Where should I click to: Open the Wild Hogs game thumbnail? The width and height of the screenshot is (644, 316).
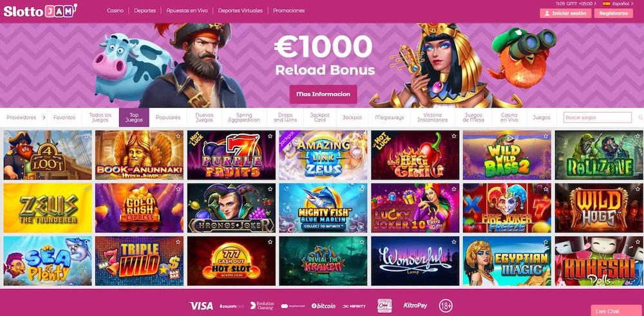pos(599,208)
